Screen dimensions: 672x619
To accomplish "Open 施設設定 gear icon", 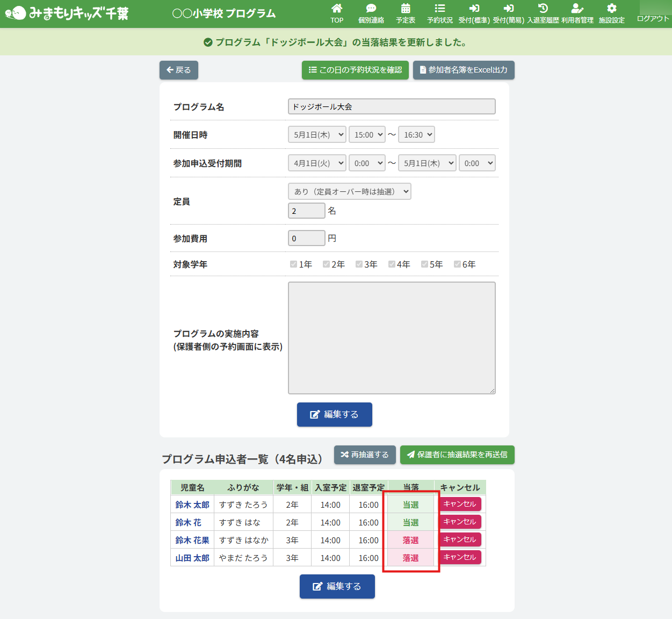I will coord(611,9).
